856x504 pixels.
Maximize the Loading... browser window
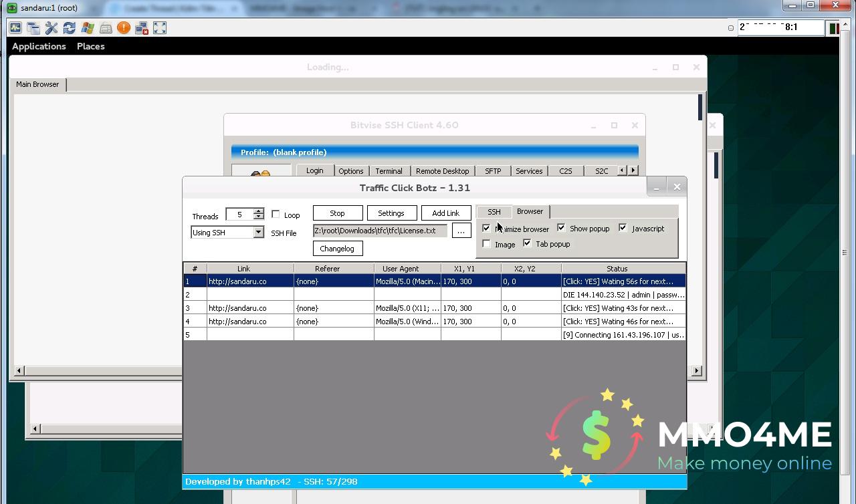675,67
